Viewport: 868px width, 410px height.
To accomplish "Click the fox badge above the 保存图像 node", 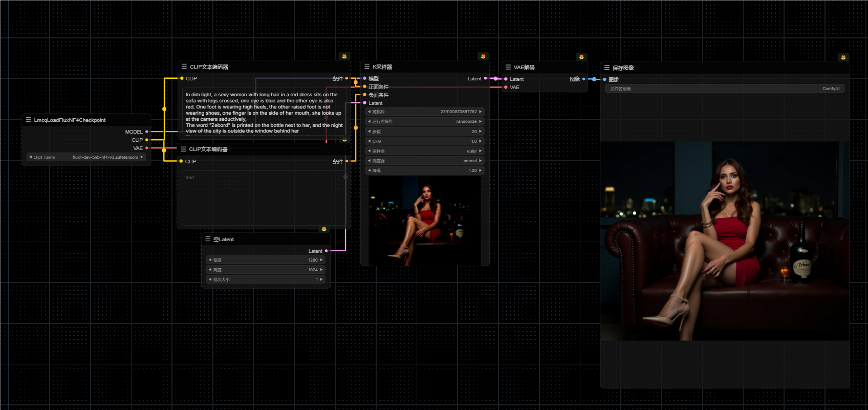I will 843,57.
